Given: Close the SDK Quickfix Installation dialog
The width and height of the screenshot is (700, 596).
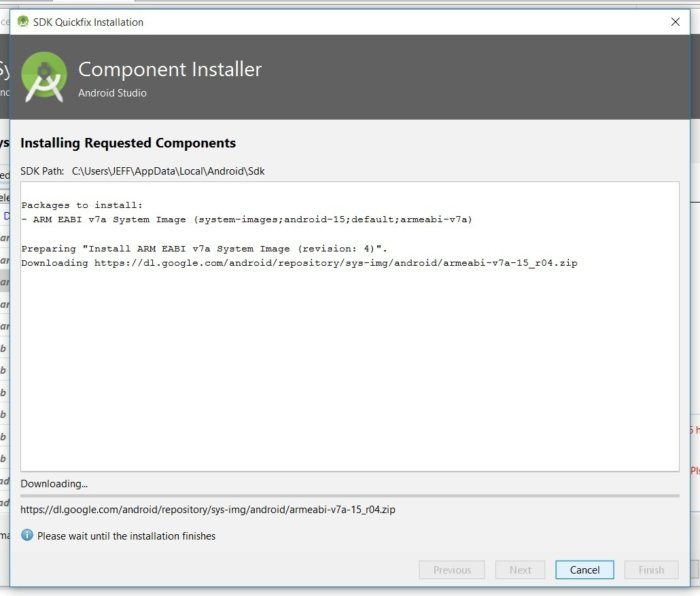Looking at the screenshot, I should pos(675,22).
